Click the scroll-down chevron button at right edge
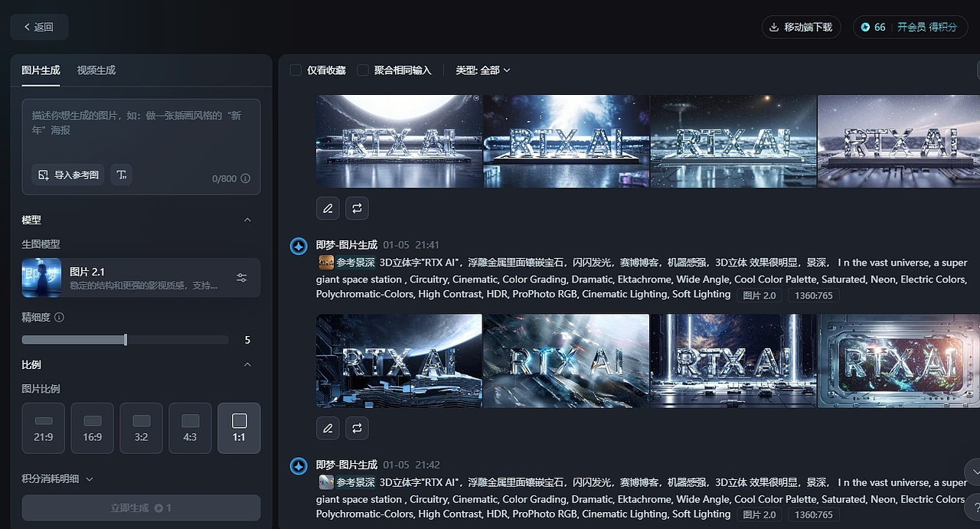 (x=972, y=471)
